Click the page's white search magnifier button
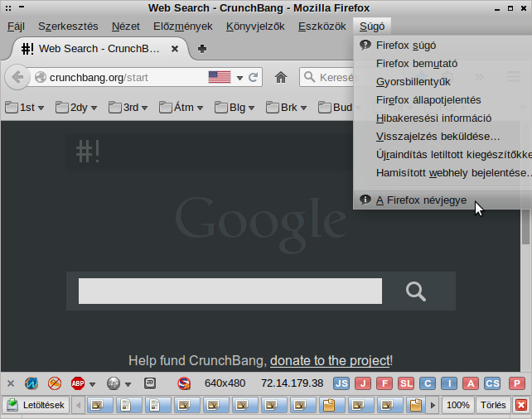The width and height of the screenshot is (532, 419). (416, 291)
